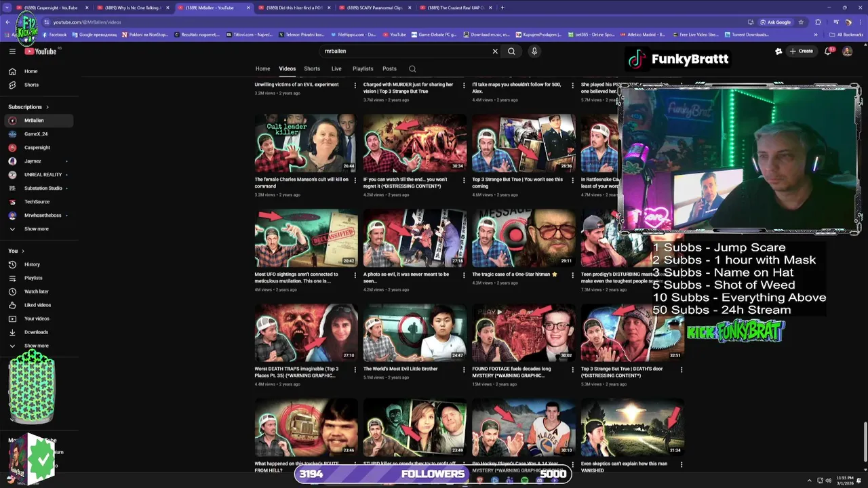This screenshot has width=868, height=488.
Task: Open Caspersight subscription in sidebar
Action: pos(39,148)
